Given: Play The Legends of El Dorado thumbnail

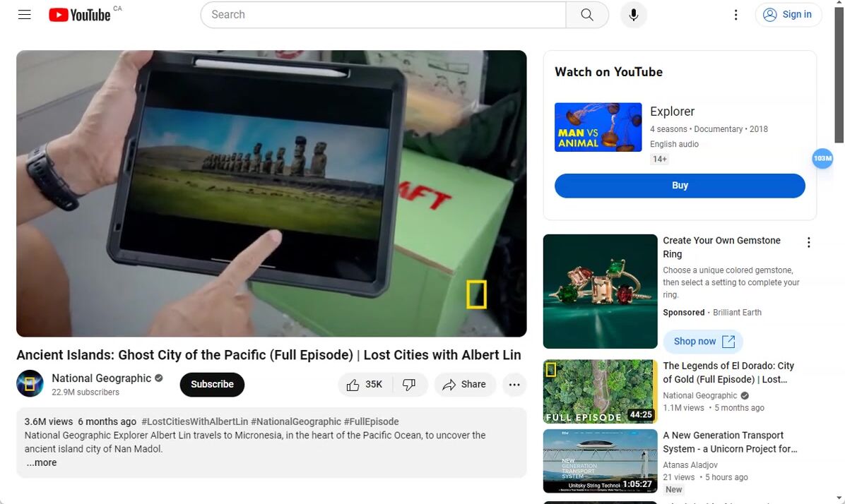Looking at the screenshot, I should coord(601,392).
